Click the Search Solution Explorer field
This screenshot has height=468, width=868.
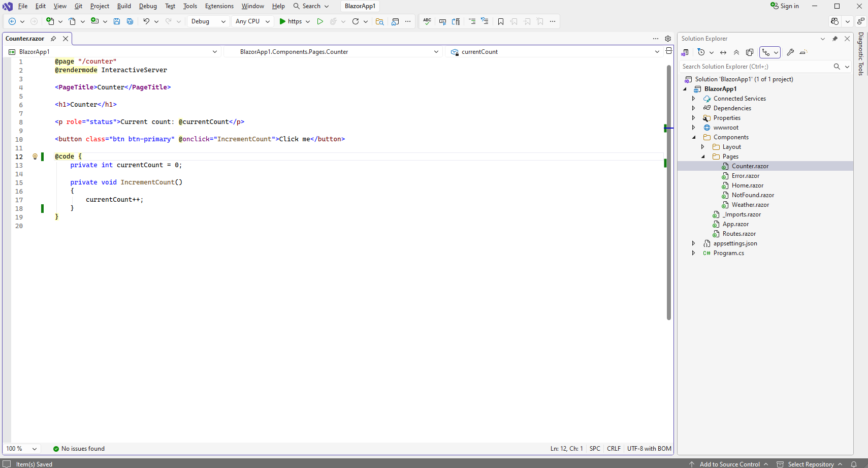756,67
